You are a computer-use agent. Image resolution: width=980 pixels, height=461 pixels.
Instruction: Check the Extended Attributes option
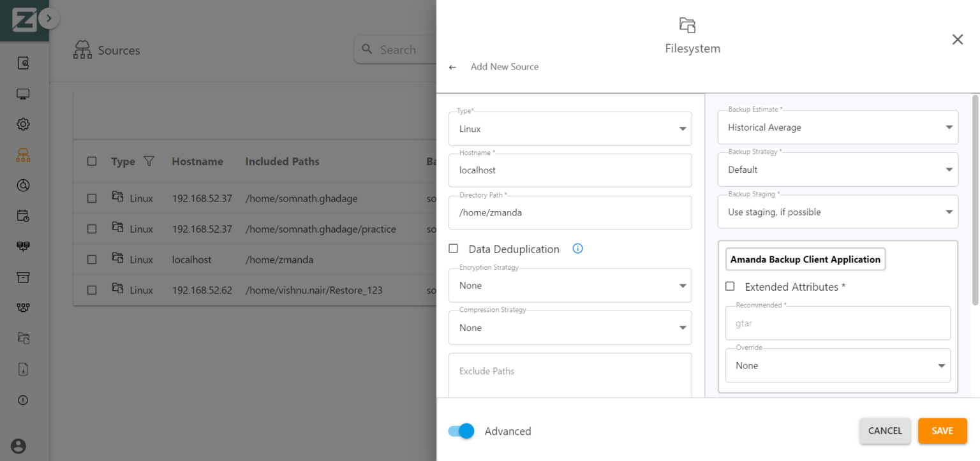(x=730, y=286)
